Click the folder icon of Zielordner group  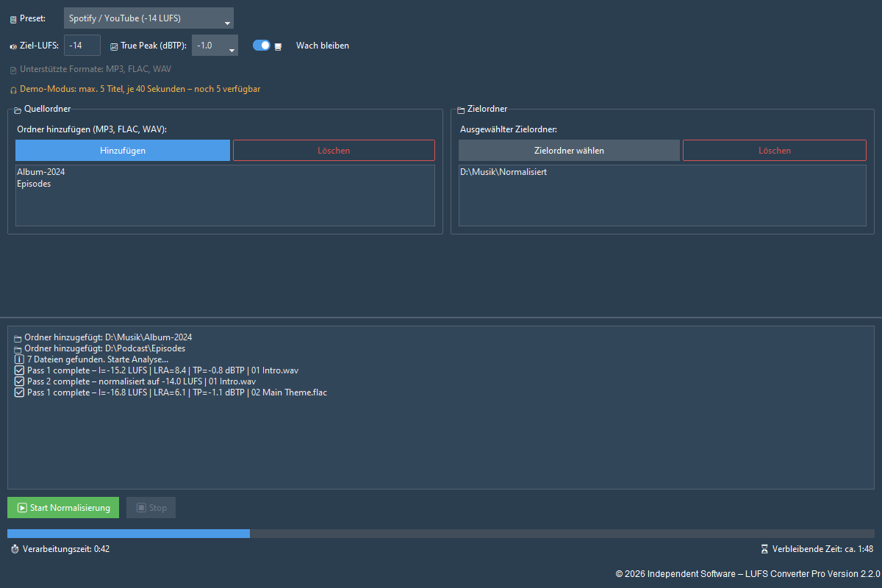461,110
